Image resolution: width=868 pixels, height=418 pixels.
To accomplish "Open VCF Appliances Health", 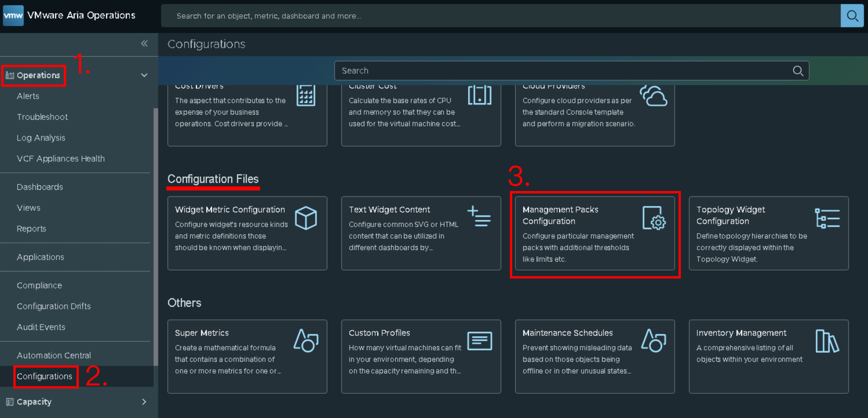I will pyautogui.click(x=61, y=159).
